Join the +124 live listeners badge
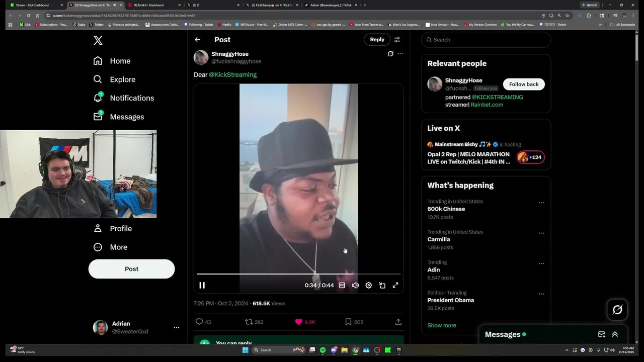Image resolution: width=644 pixels, height=362 pixels. click(x=530, y=157)
